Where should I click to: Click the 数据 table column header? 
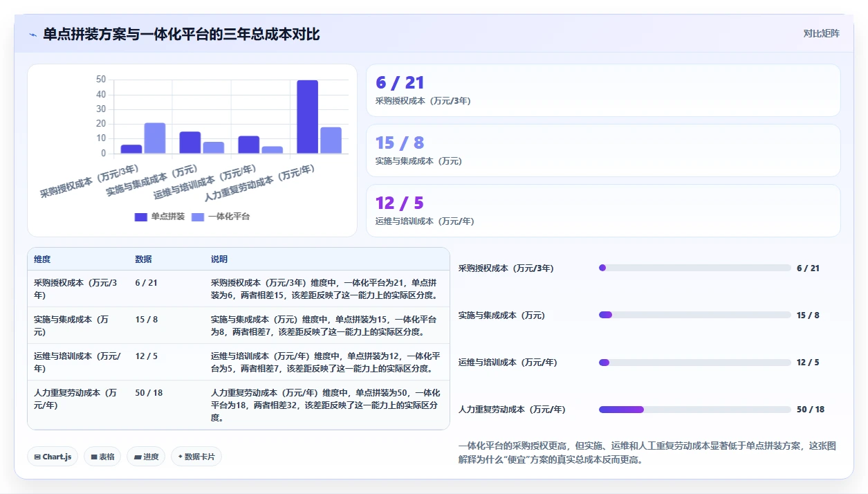pos(143,259)
